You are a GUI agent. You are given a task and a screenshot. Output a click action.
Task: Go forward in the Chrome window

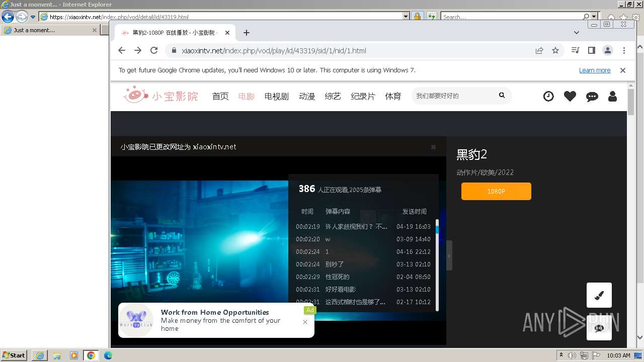coord(138,50)
